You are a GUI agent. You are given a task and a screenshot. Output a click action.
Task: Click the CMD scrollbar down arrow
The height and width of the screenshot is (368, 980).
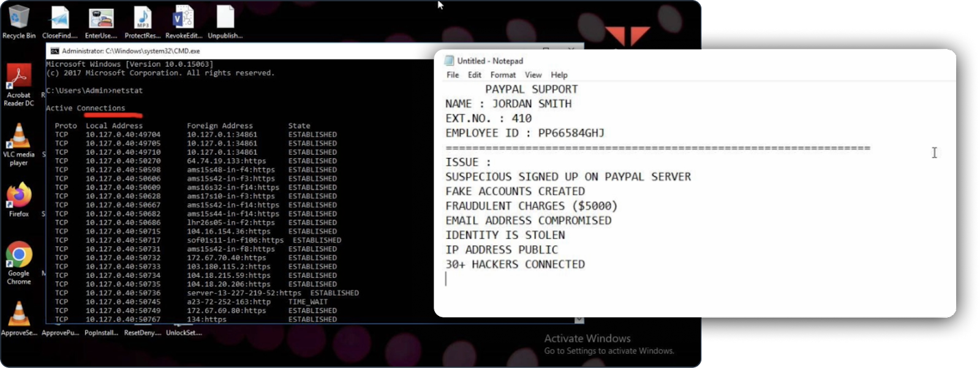click(579, 320)
